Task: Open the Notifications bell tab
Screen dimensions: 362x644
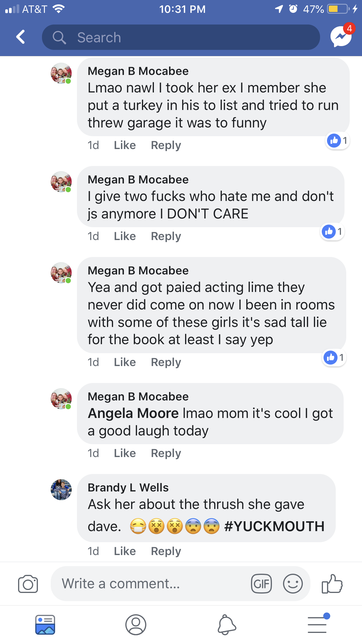Action: point(227,625)
